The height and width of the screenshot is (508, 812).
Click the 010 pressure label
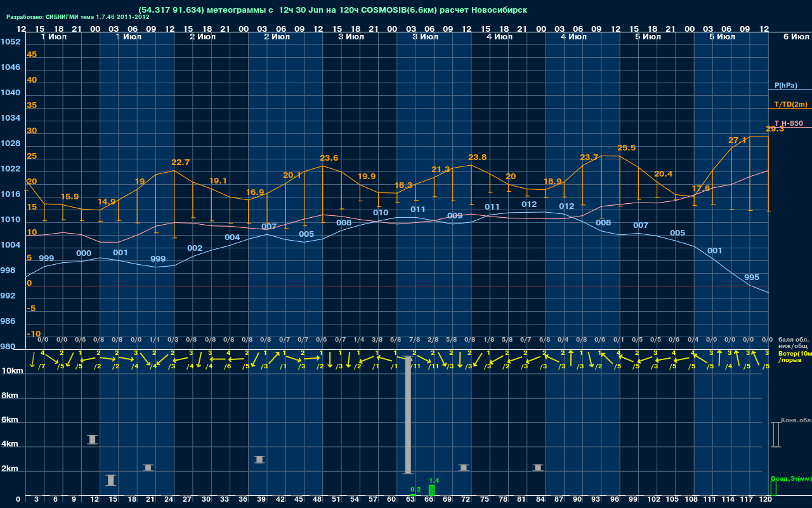(381, 213)
